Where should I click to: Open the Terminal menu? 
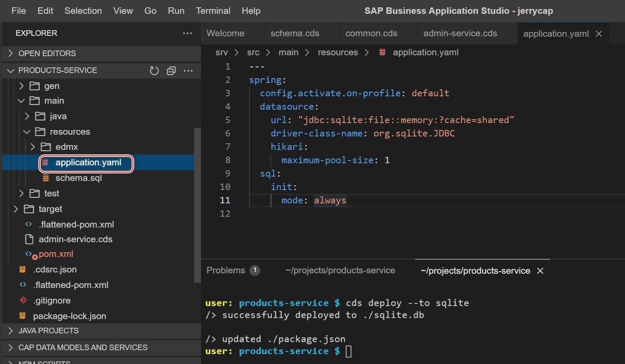coord(213,11)
